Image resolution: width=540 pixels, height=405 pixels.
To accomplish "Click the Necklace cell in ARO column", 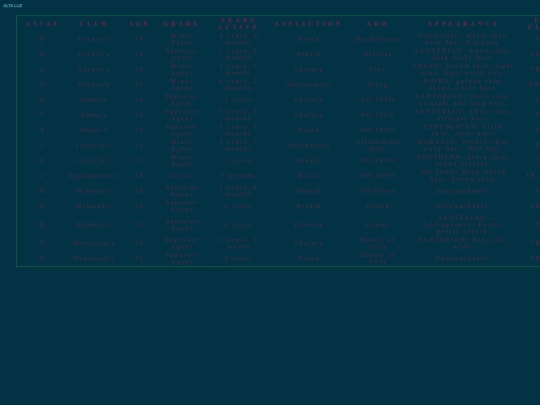I will click(x=377, y=191).
